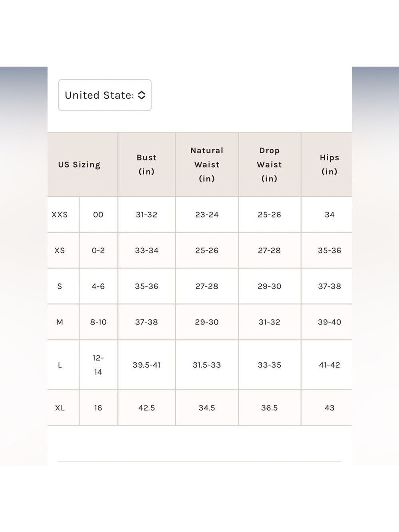Click the Natural Waist (in) header

click(x=207, y=164)
